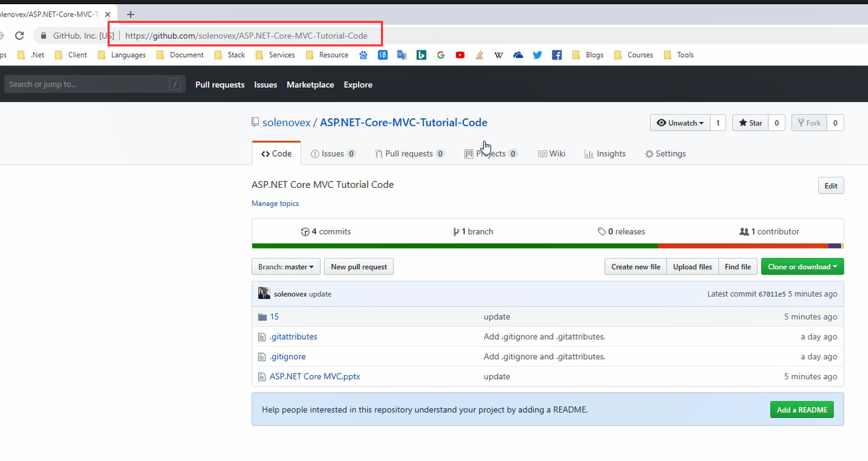Click the commits history icon
The height and width of the screenshot is (461, 868).
[305, 232]
